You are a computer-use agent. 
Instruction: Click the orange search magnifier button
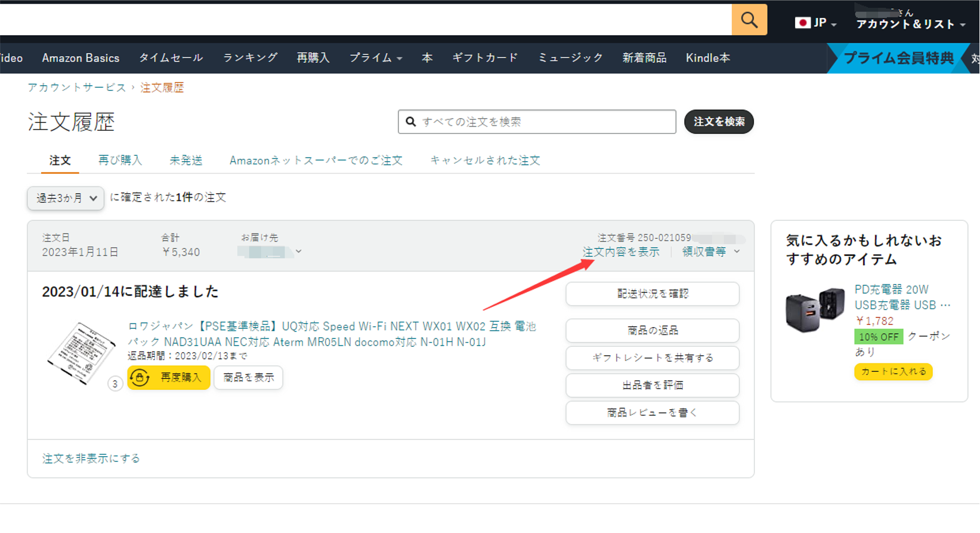(x=749, y=20)
